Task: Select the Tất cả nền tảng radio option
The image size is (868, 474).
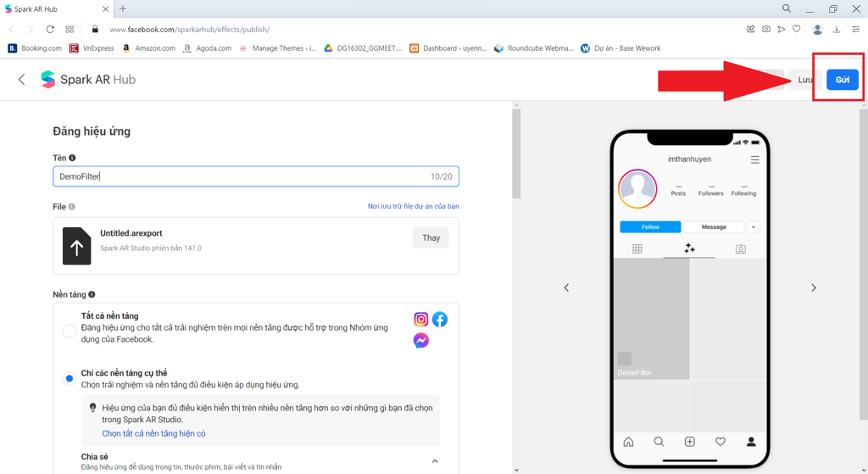Action: click(70, 331)
